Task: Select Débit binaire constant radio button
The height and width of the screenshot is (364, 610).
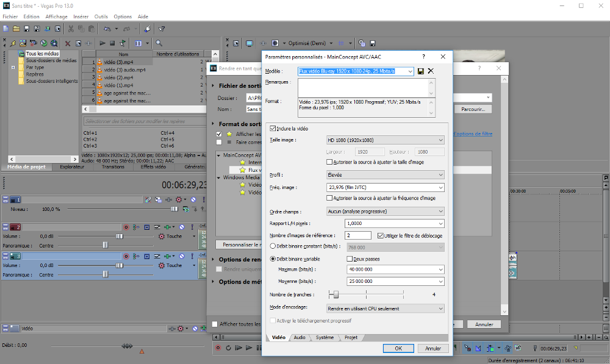Action: (273, 246)
